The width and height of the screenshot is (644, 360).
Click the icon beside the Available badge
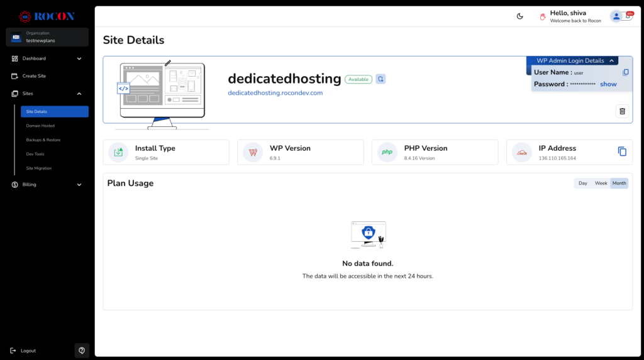(x=380, y=79)
